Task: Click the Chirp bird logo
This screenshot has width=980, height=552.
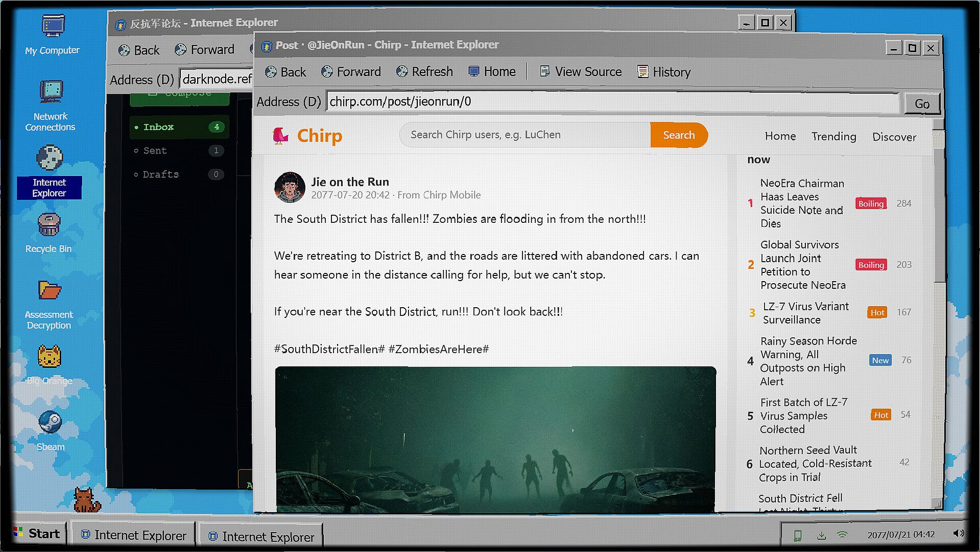Action: click(280, 135)
